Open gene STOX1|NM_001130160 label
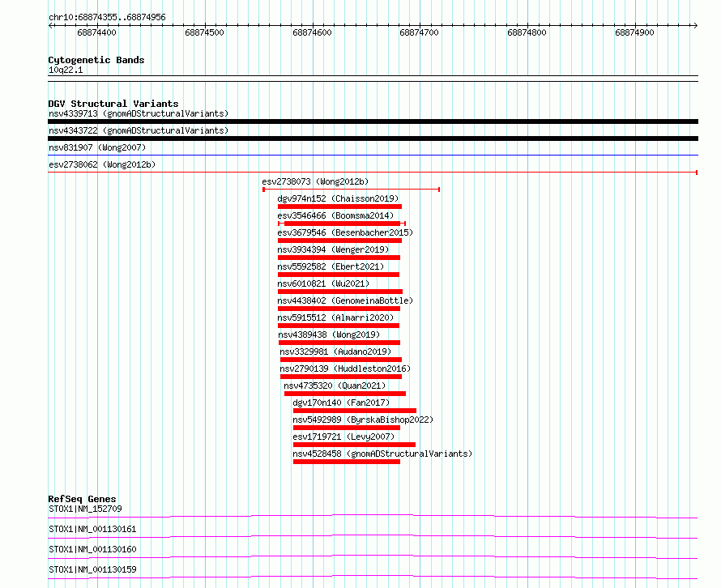Image resolution: width=721 pixels, height=588 pixels. (92, 549)
